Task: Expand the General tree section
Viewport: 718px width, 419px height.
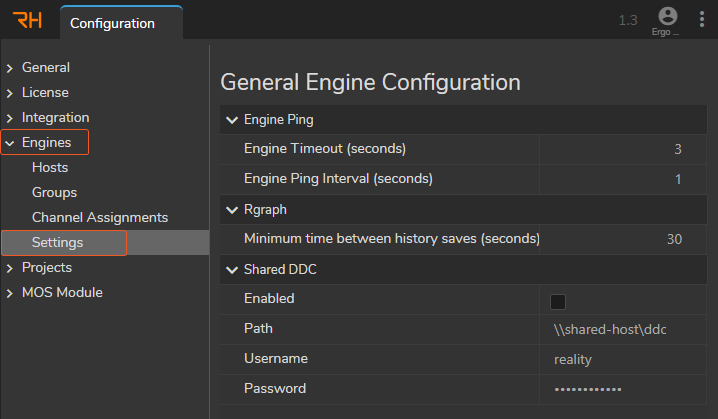Action: click(10, 68)
